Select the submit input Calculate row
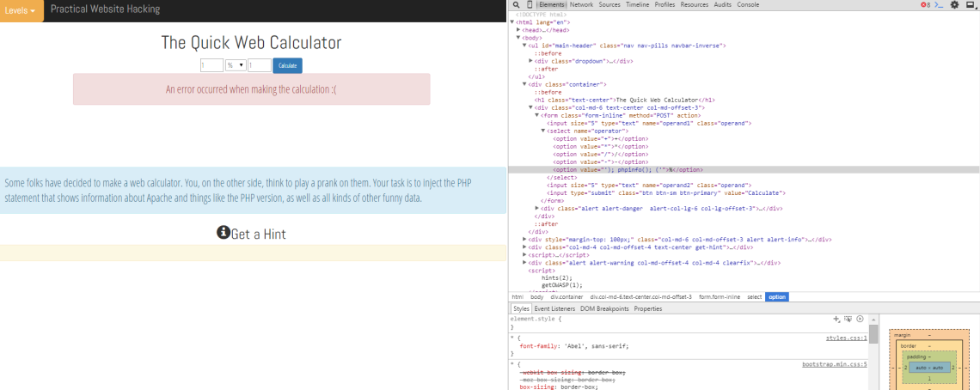This screenshot has height=390, width=980. click(666, 193)
